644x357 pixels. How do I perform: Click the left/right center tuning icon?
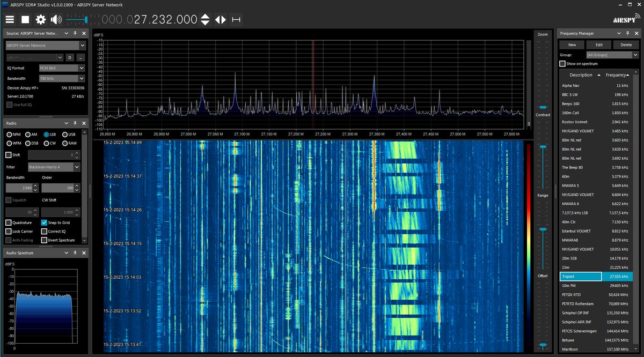pos(221,20)
